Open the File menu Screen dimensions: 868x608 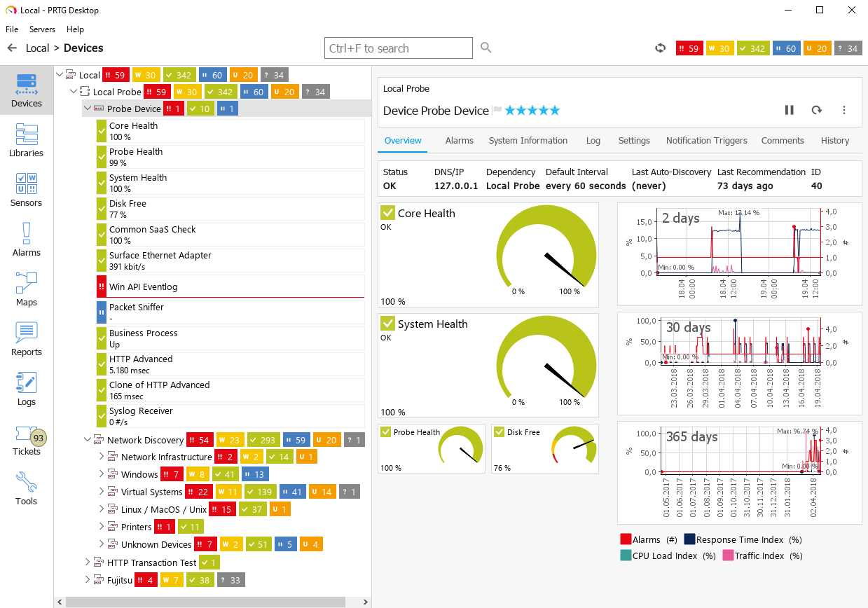click(12, 29)
